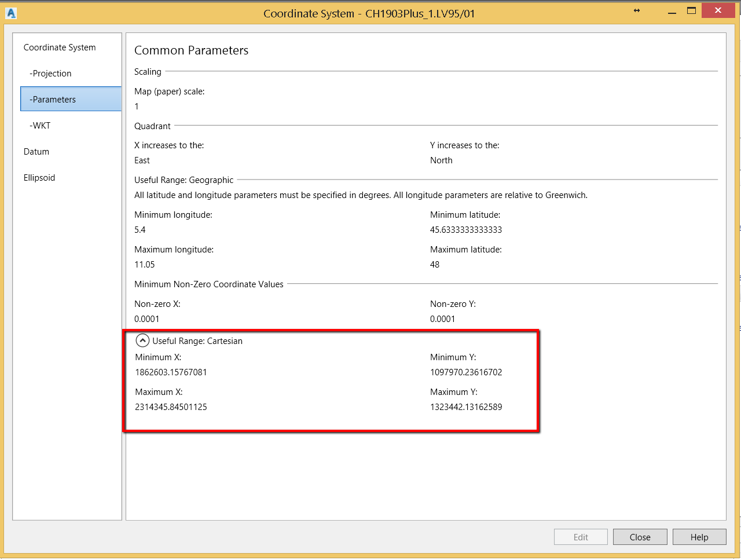Open Help for this dialog
The image size is (741, 560).
699,537
